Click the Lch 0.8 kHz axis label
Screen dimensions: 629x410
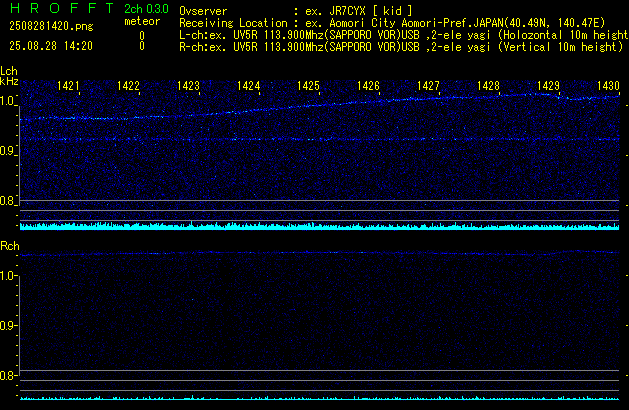pyautogui.click(x=7, y=201)
